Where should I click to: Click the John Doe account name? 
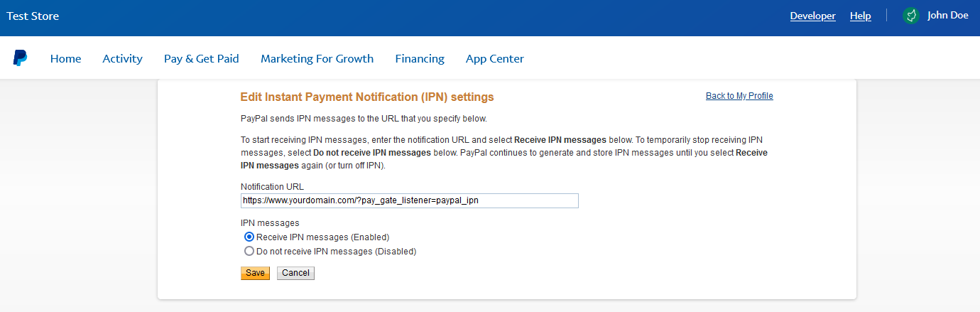coord(948,16)
